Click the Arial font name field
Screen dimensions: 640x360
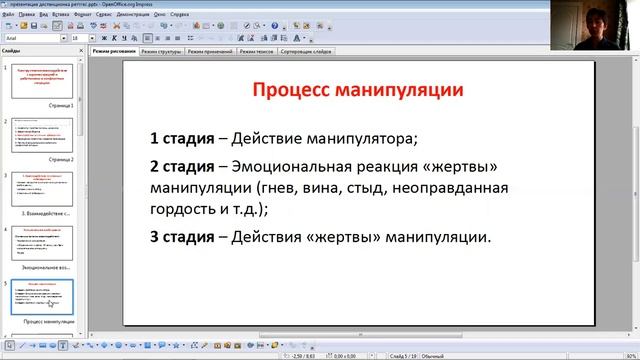click(32, 38)
